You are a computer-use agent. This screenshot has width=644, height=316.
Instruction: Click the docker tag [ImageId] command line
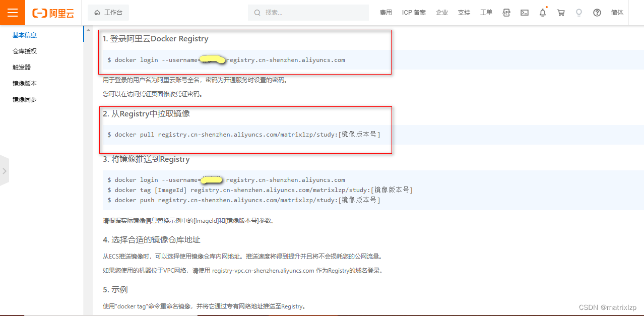(x=260, y=190)
